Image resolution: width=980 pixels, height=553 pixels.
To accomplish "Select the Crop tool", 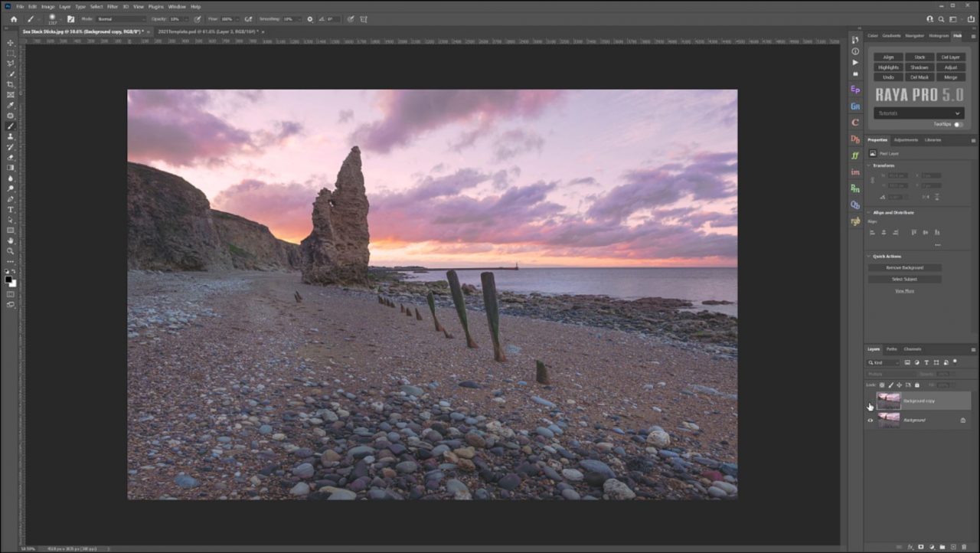I will pos(10,84).
